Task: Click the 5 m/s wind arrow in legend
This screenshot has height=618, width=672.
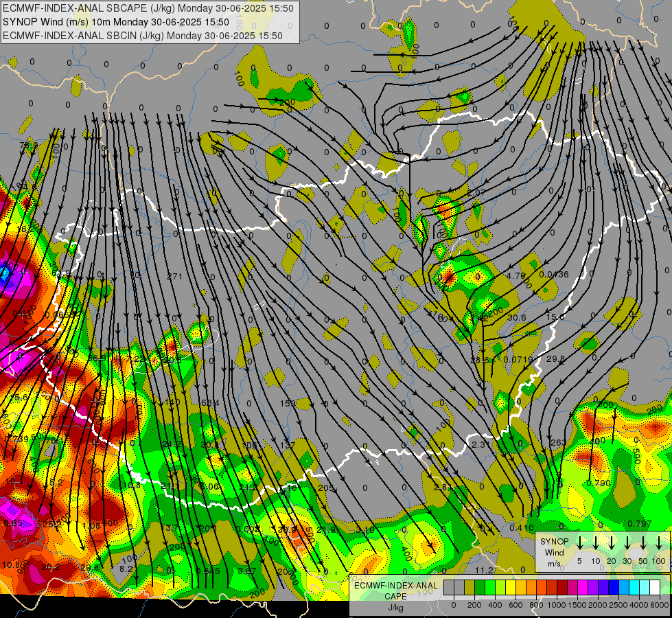Action: tap(579, 543)
